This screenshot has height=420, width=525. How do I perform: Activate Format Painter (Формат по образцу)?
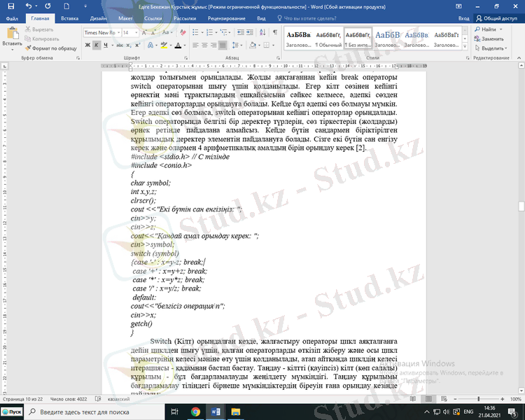pos(51,48)
